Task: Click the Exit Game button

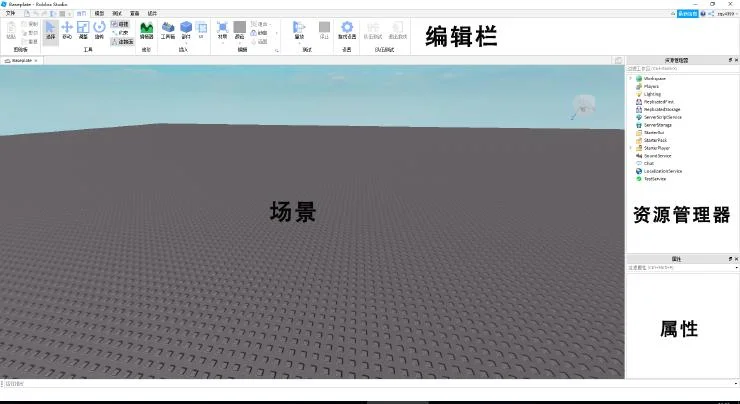Action: [398, 30]
